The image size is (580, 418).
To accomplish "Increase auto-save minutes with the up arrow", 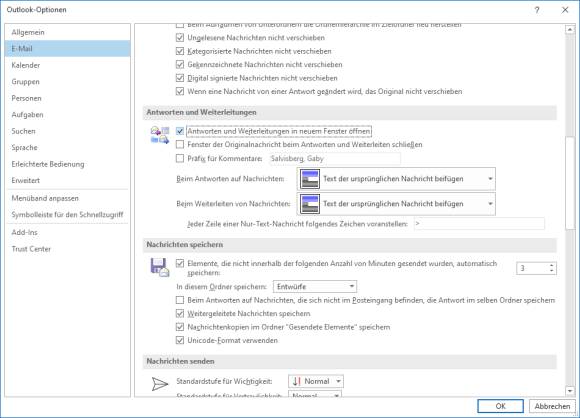I will click(552, 265).
